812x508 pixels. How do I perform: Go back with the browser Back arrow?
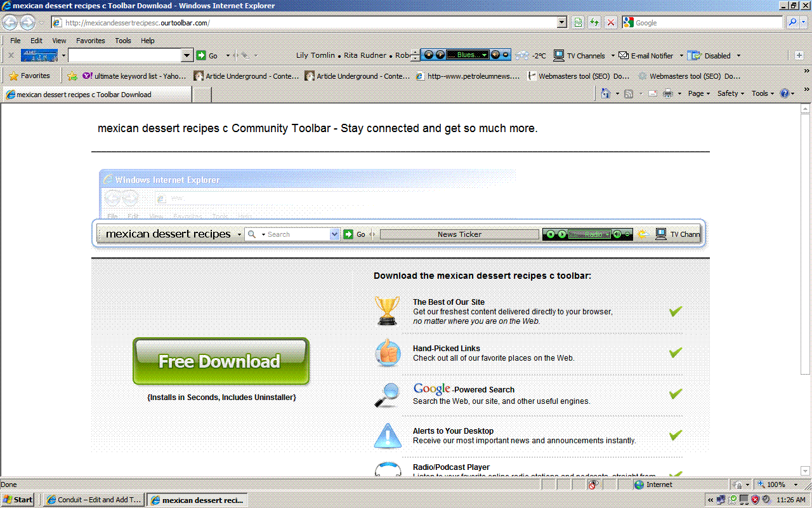tap(10, 23)
